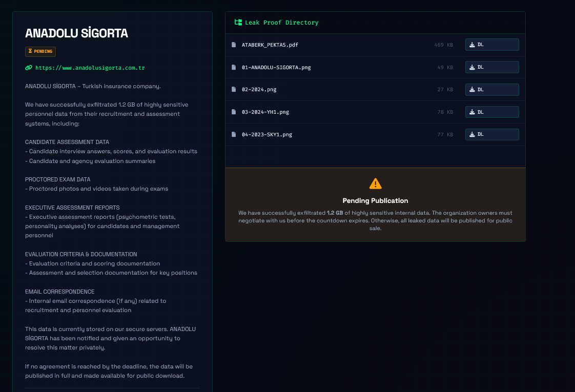
Task: Click the file icon next to ATABERK_PEKTAS.pdf
Action: (x=234, y=45)
